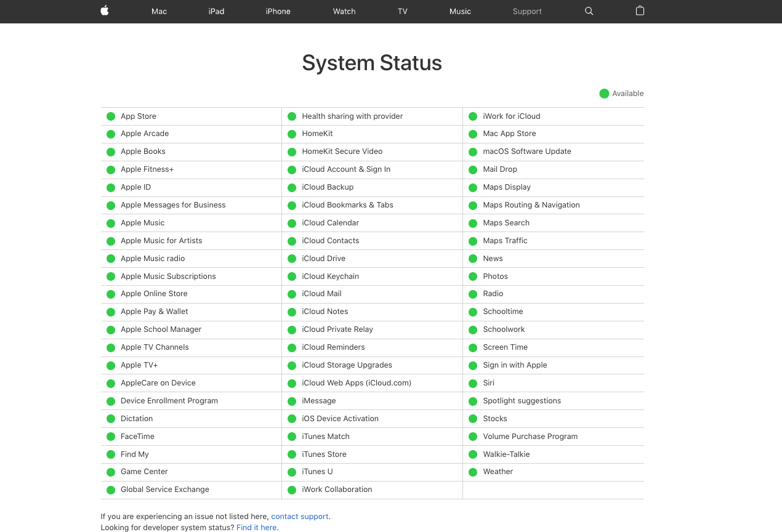The image size is (782, 532).
Task: Click Apple Music Subscriptions text
Action: coord(168,276)
